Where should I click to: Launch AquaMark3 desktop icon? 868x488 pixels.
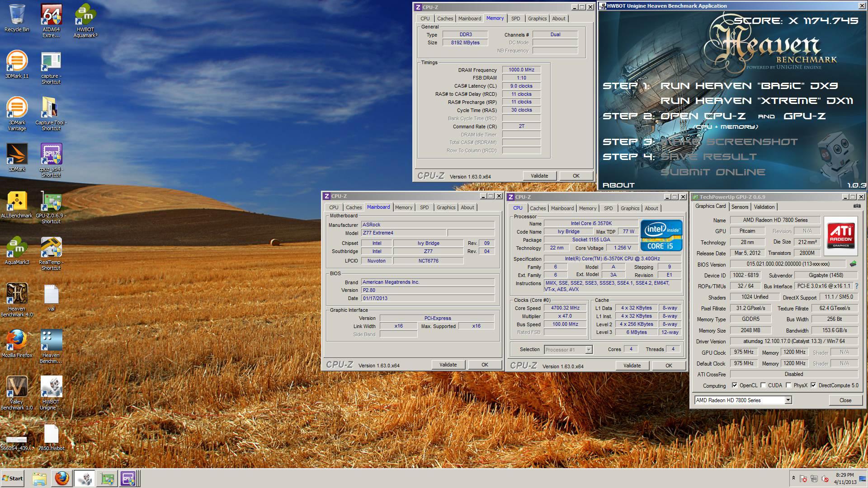pos(17,251)
